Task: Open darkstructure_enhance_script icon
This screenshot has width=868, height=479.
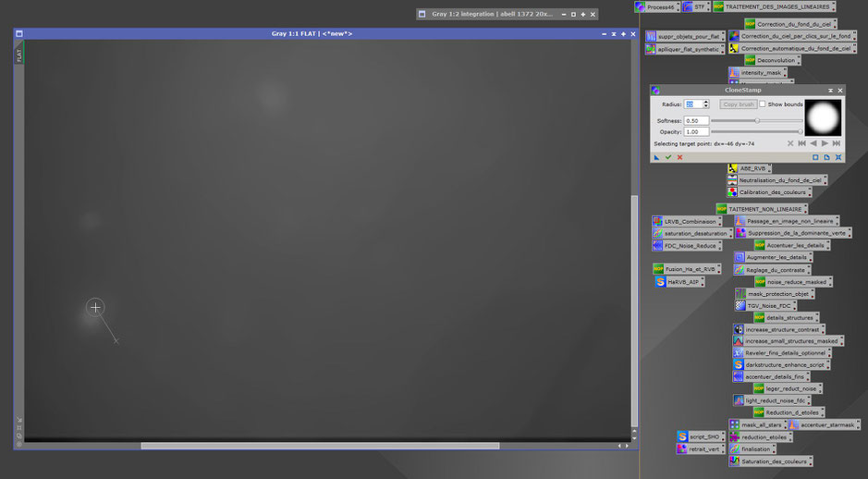Action: click(780, 365)
